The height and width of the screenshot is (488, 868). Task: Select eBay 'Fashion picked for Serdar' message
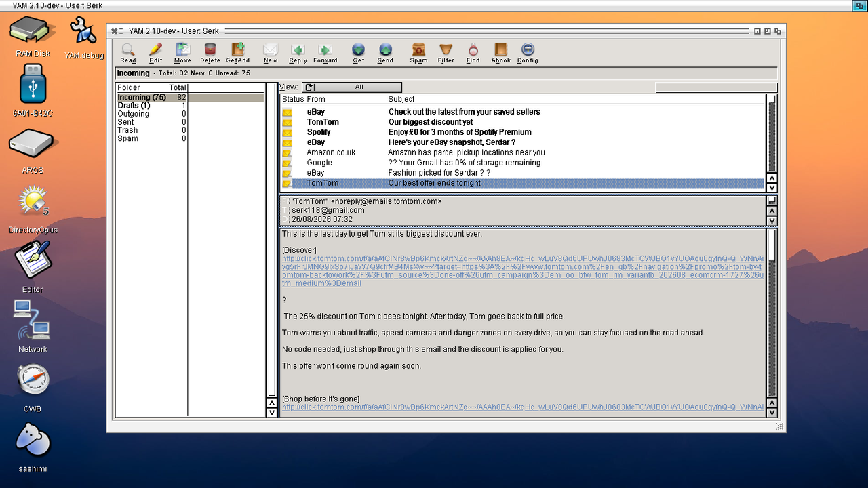tap(523, 173)
